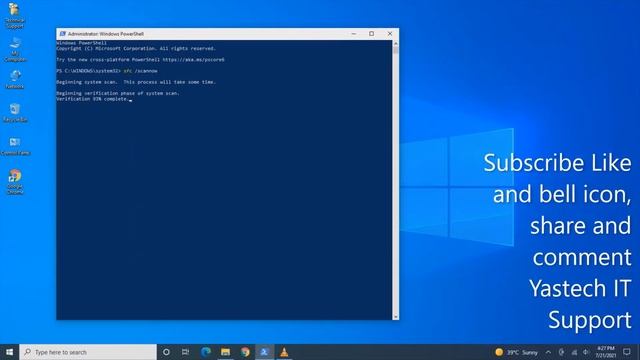Maximize the PowerShell window
This screenshot has width=640, height=360.
click(371, 34)
